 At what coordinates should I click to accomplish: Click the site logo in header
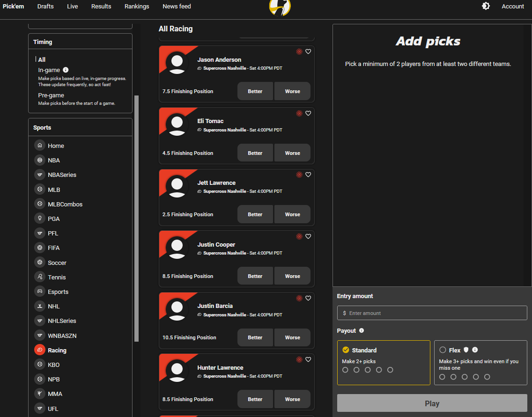click(280, 7)
